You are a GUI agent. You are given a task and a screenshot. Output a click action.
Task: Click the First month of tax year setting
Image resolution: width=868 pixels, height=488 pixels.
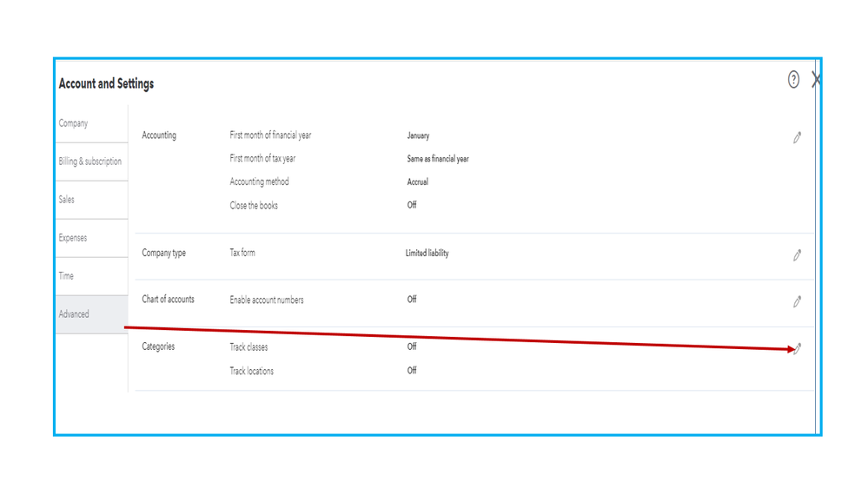(x=262, y=159)
